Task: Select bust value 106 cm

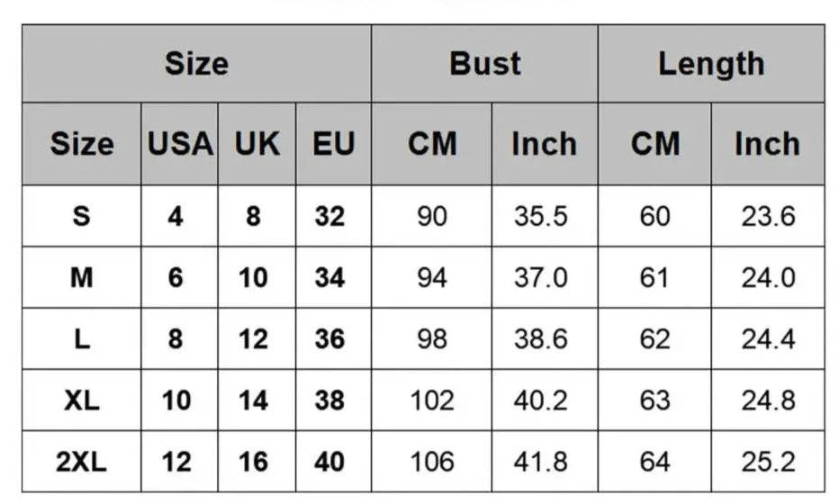Action: click(x=431, y=463)
